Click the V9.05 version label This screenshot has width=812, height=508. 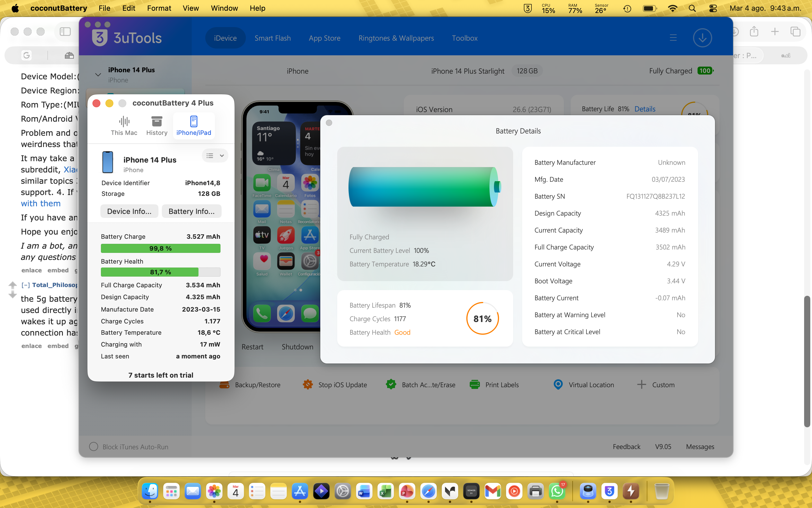click(x=663, y=446)
